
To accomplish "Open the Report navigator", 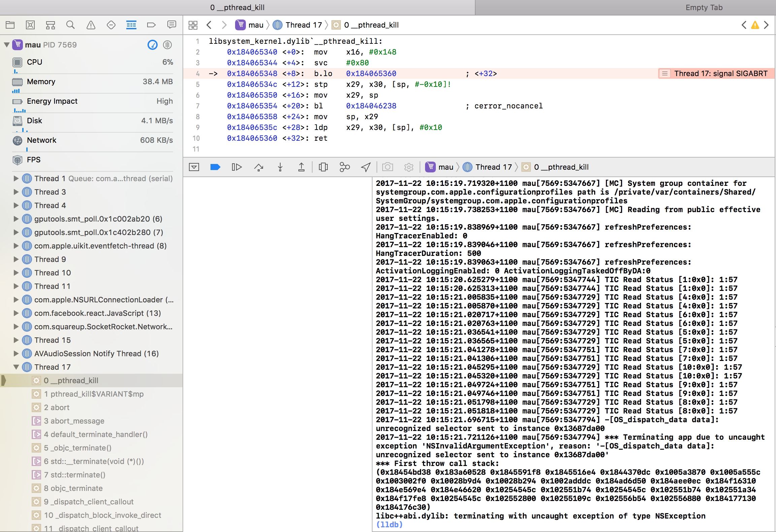I will point(172,25).
